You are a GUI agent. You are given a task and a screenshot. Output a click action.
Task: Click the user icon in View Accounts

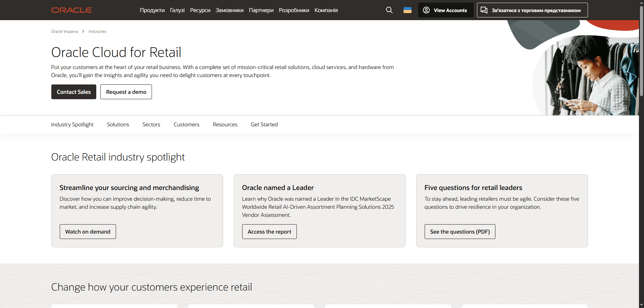(x=426, y=10)
